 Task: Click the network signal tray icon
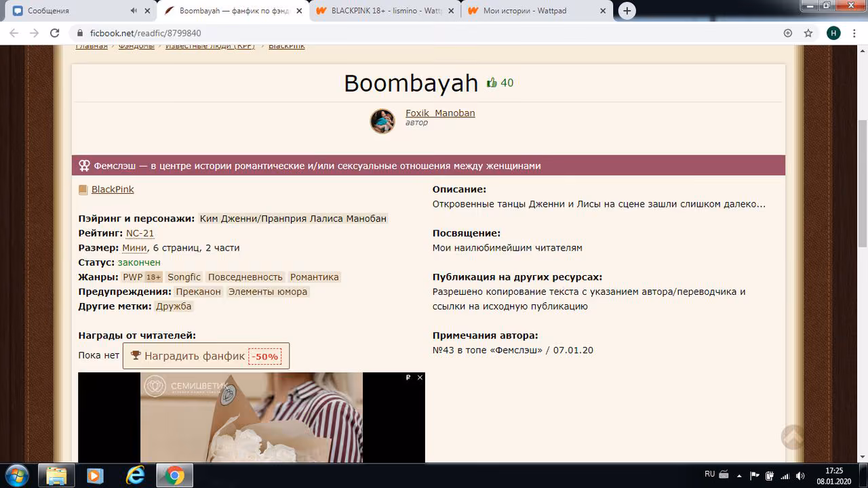pyautogui.click(x=785, y=475)
